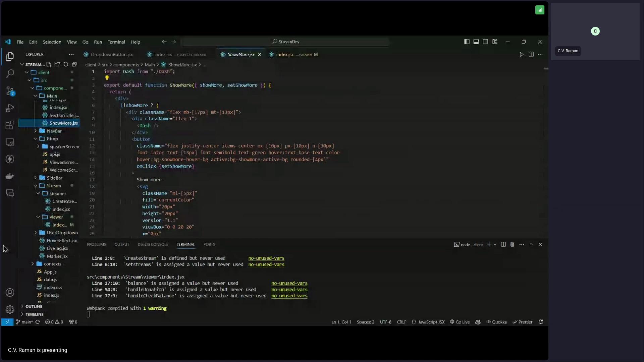Toggle the Problems tab in terminal panel
Viewport: 644px width, 362px height.
click(96, 244)
